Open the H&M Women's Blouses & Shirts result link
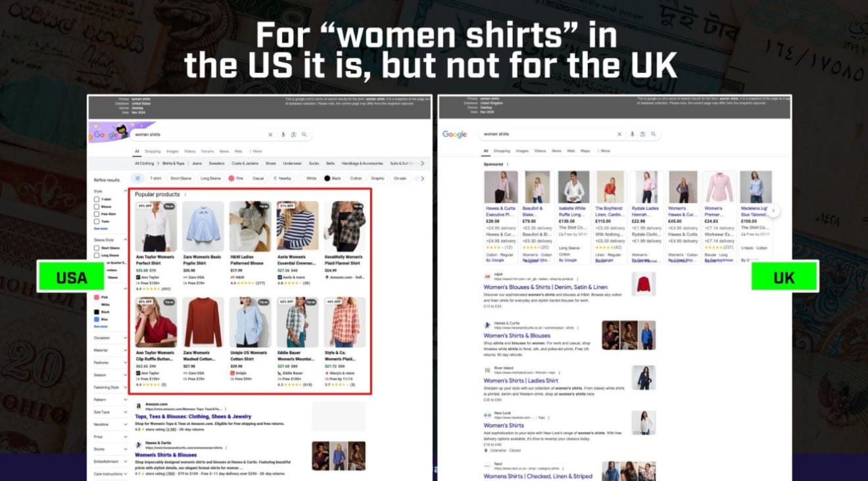The height and width of the screenshot is (481, 868). (545, 287)
